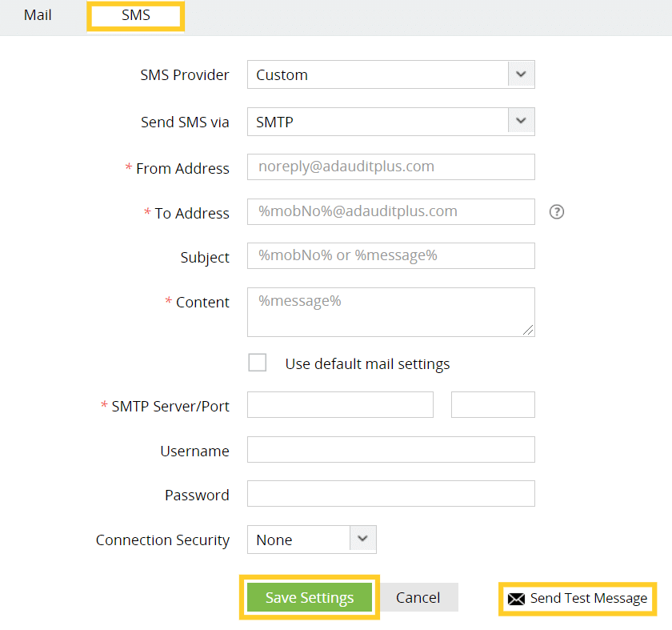Click inside the Content text area
The width and height of the screenshot is (672, 630).
[x=390, y=311]
